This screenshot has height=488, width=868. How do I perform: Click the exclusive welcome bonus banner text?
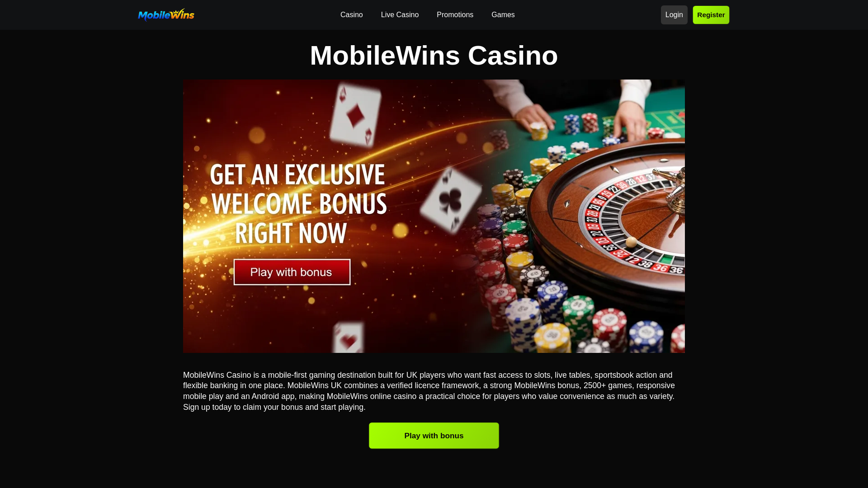298,204
